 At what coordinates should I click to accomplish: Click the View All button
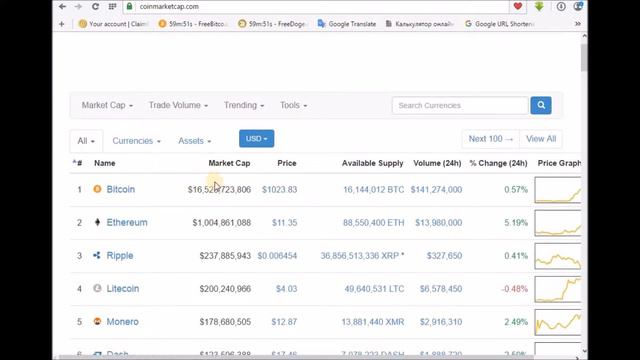541,139
